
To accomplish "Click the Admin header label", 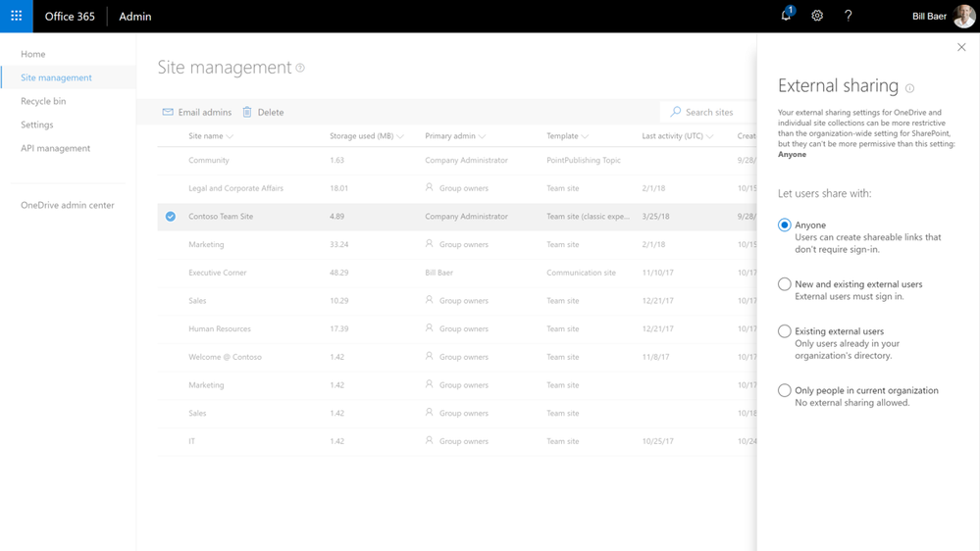I will point(135,17).
